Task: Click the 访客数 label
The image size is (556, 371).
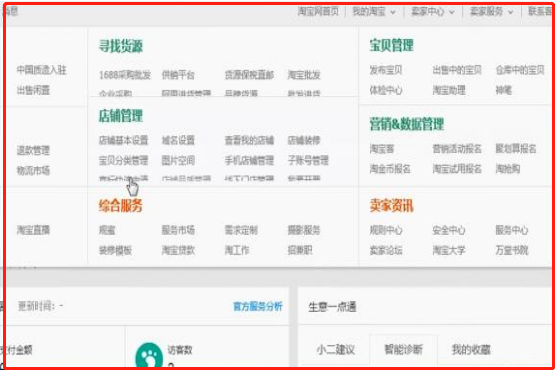Action: tap(180, 350)
